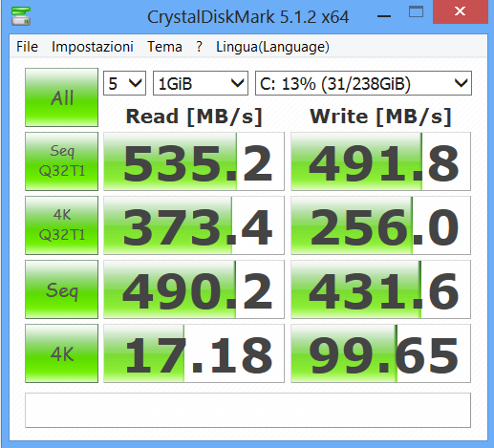Screen dimensions: 494x448
Task: Run the plain 4K benchmark
Action: point(62,353)
